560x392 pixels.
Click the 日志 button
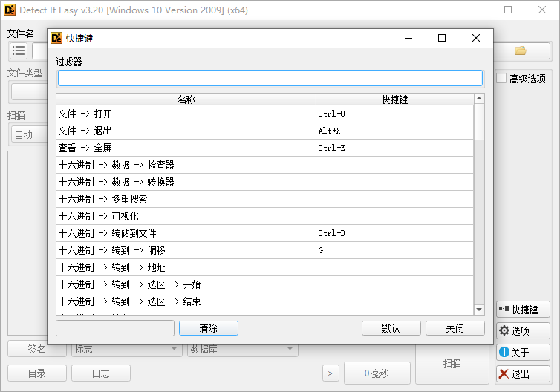pyautogui.click(x=101, y=373)
